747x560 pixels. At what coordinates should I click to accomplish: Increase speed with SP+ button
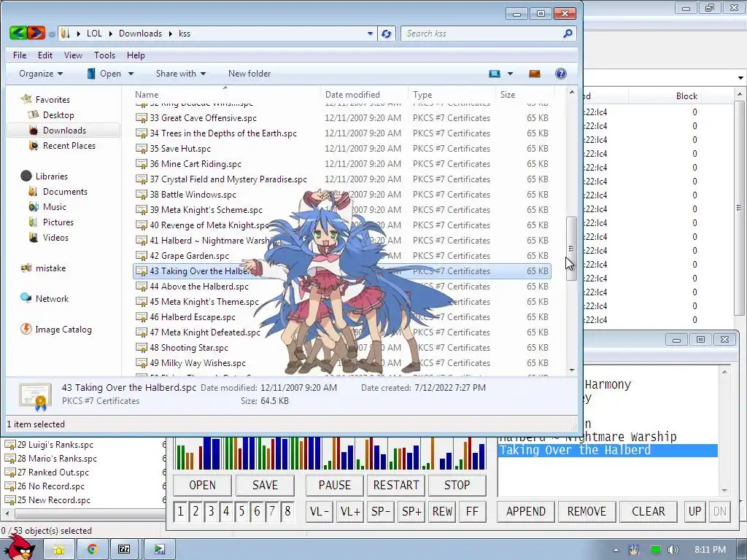(x=411, y=511)
